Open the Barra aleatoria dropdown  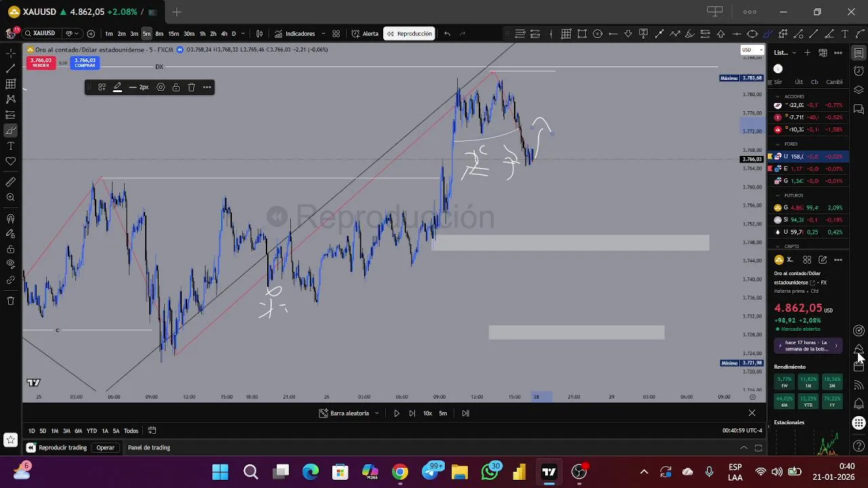coord(349,413)
